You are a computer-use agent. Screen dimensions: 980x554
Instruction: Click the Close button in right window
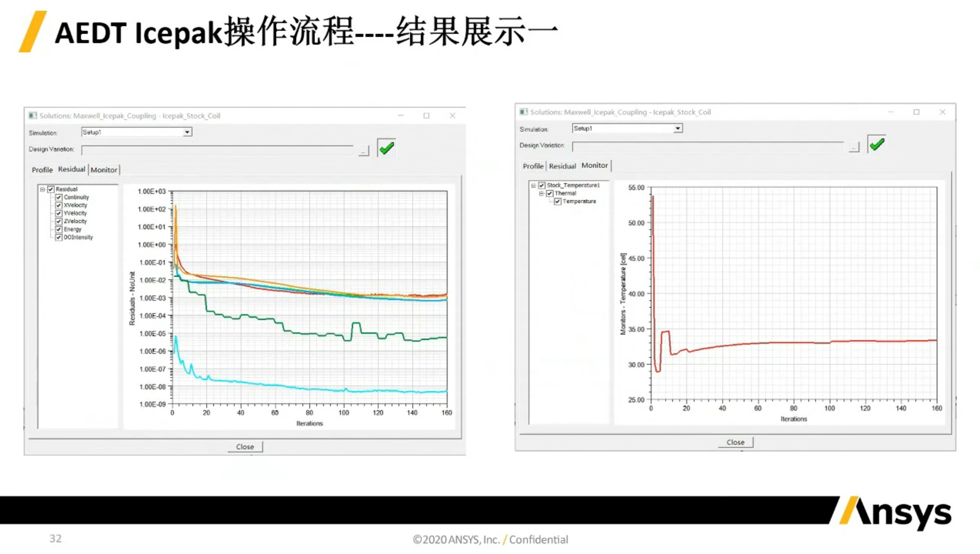[736, 442]
